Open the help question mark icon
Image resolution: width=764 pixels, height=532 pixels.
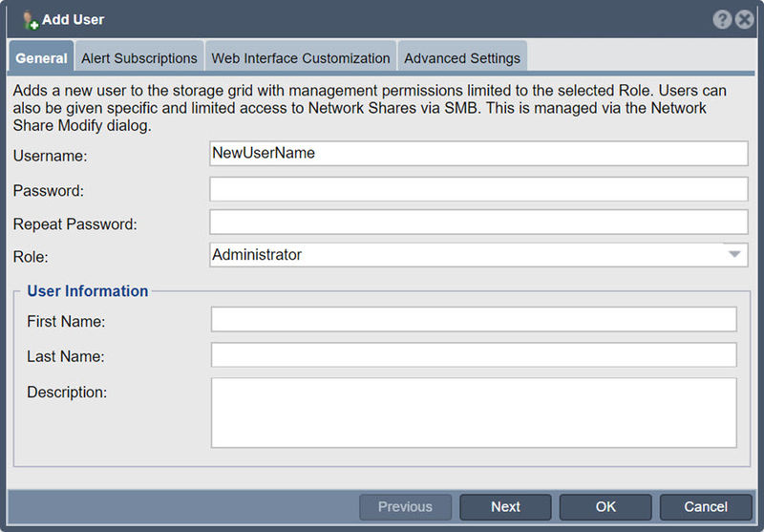coord(722,19)
